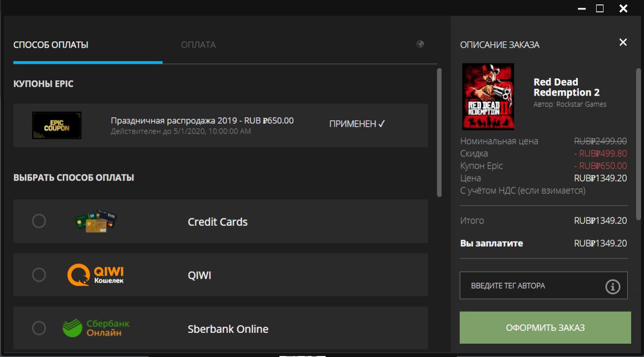Click the coupon expiry text Действителен до 5/1/2020
Viewport: 644px width, 357px height.
coord(181,131)
